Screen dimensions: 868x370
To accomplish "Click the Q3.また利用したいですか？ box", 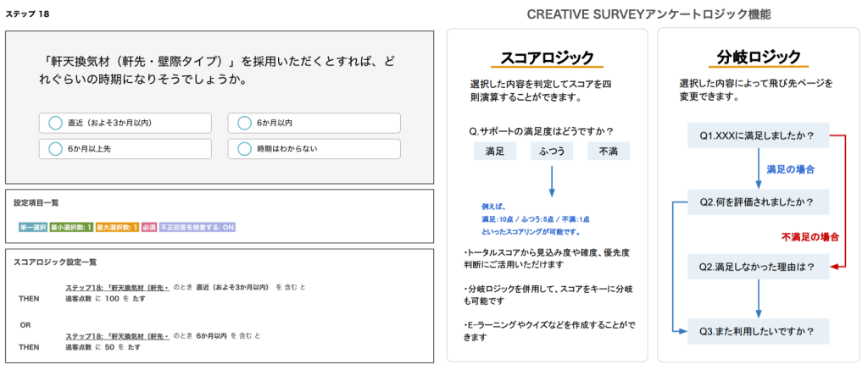I will click(757, 330).
